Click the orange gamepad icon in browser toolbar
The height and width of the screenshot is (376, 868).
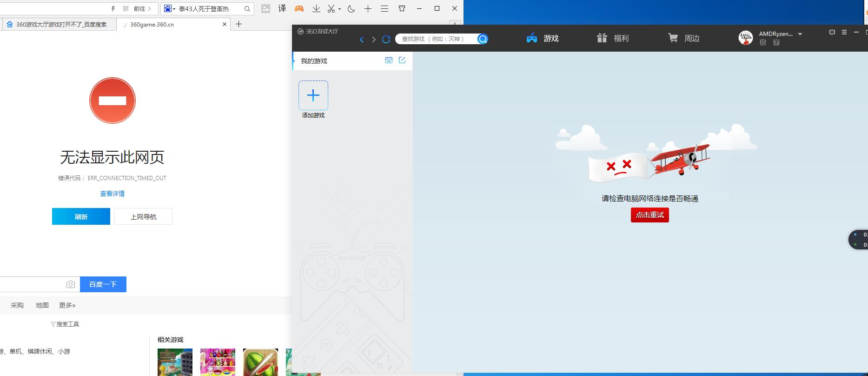click(x=299, y=8)
